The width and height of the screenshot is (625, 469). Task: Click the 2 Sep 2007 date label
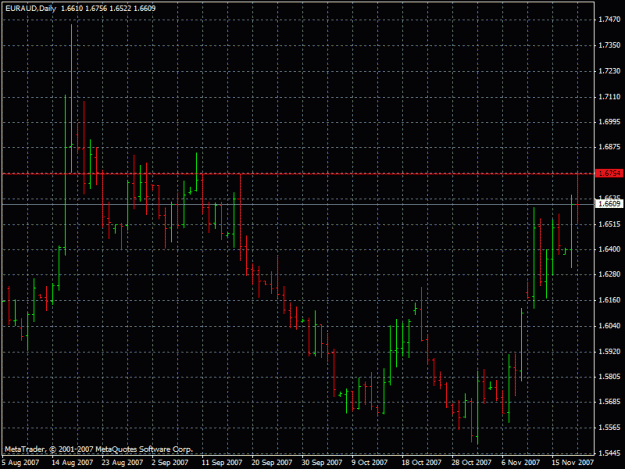tap(170, 462)
